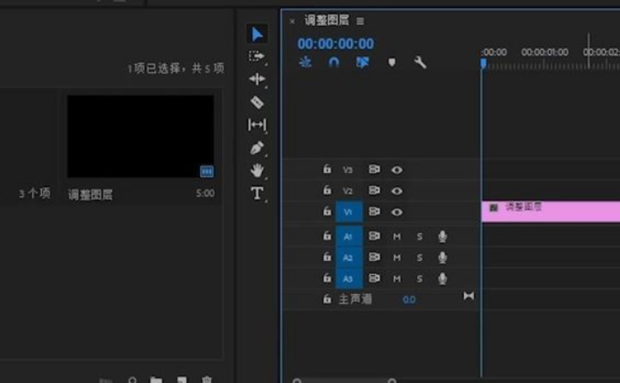Viewport: 620px width, 383px height.
Task: Select the Razor tool
Action: 257,102
